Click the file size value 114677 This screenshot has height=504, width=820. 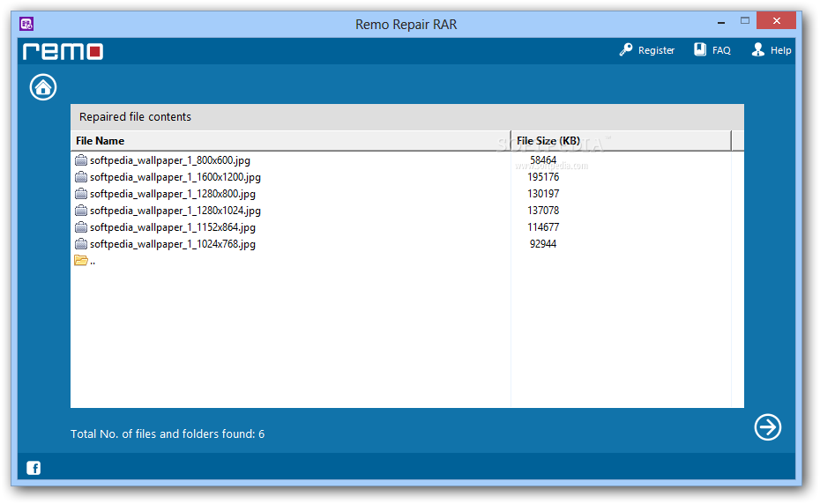(x=543, y=227)
